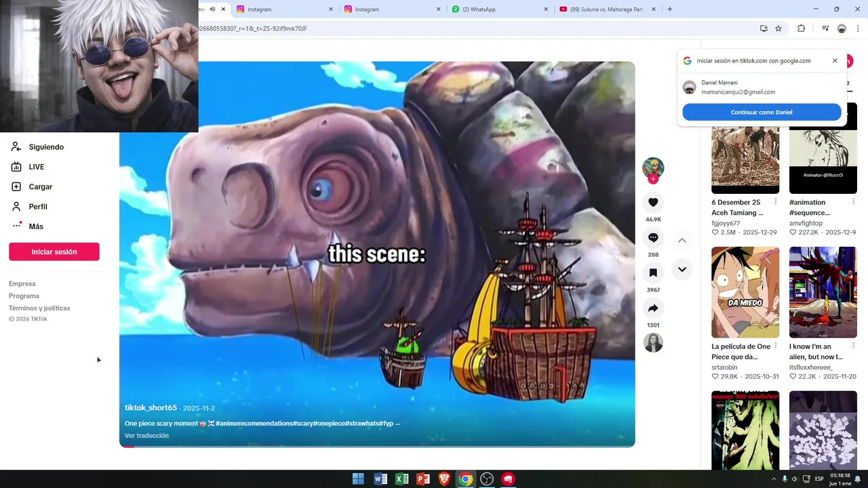Open the notifications bell in the tray
The height and width of the screenshot is (488, 868).
pyautogui.click(x=857, y=479)
